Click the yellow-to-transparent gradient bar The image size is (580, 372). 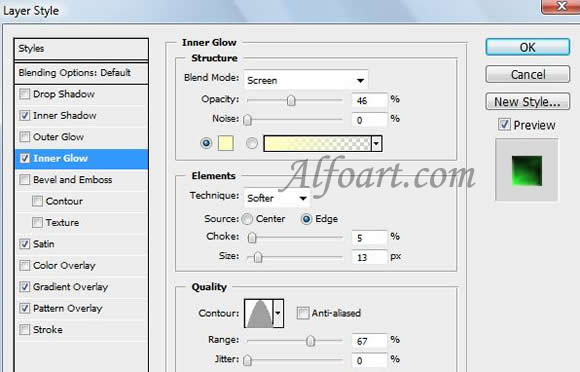317,143
